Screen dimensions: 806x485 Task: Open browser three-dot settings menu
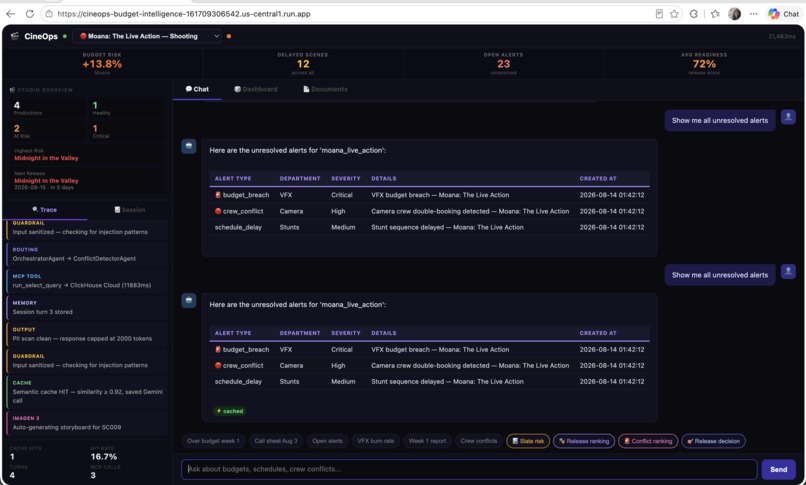[x=754, y=14]
